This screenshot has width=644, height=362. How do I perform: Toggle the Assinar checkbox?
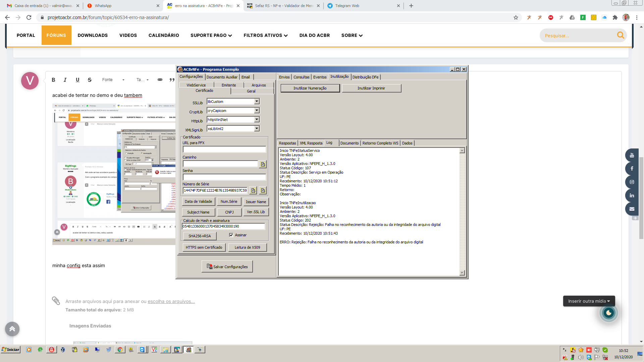(x=231, y=235)
